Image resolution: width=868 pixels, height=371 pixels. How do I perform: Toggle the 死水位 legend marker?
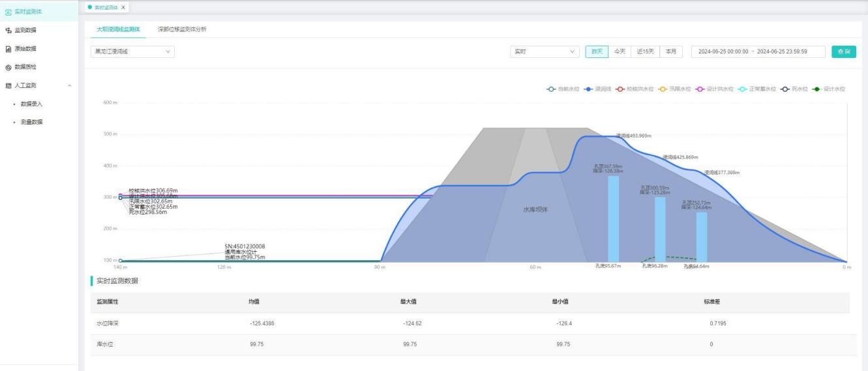(x=788, y=89)
